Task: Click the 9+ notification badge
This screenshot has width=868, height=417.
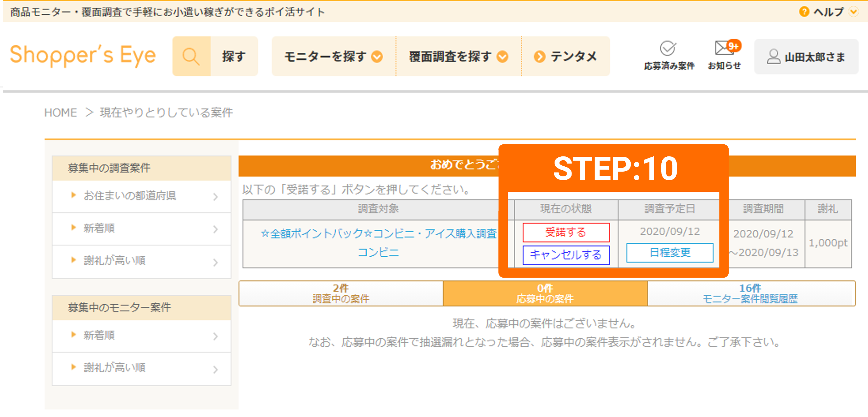Action: pyautogui.click(x=733, y=46)
